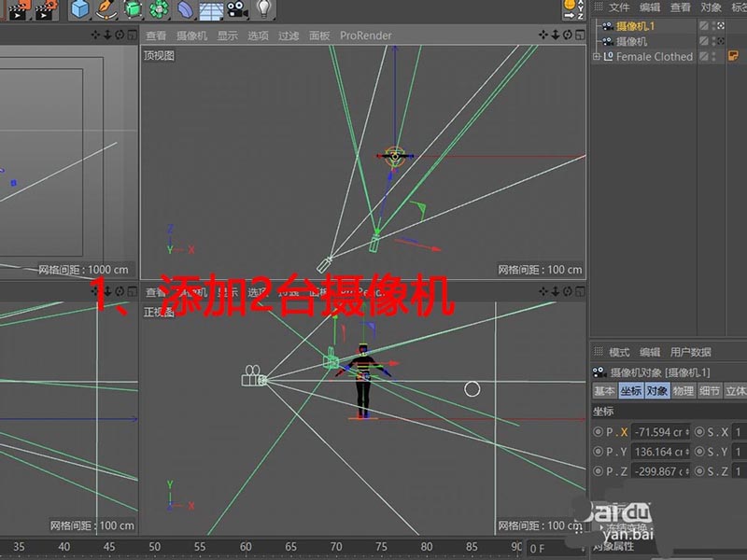Click the pan (move view) icon in 顶视图
Image resolution: width=747 pixels, height=560 pixels.
point(543,35)
